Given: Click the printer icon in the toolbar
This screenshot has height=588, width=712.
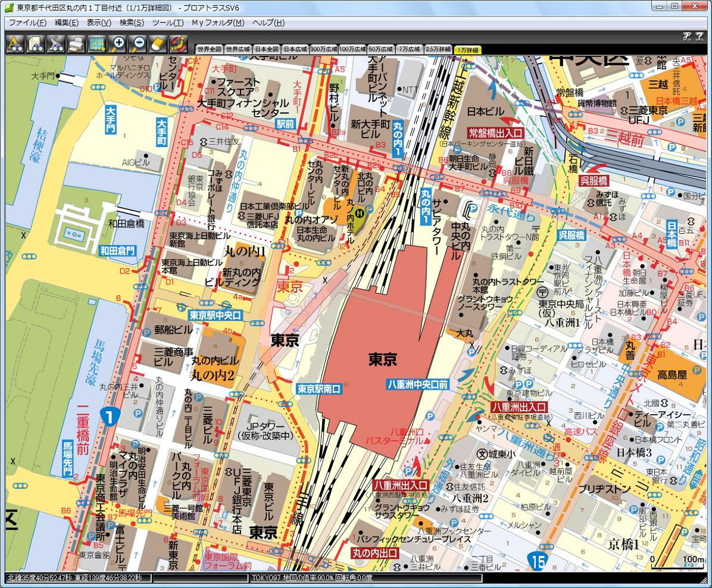Looking at the screenshot, I should tap(76, 44).
